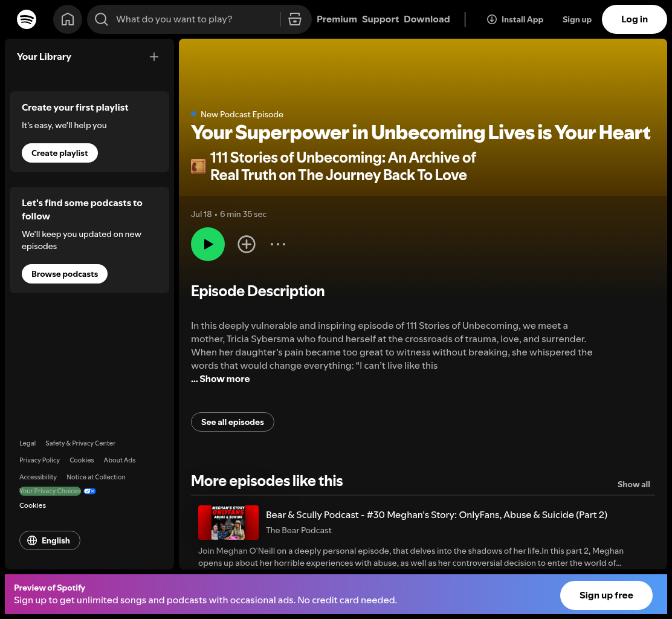The width and height of the screenshot is (672, 619).
Task: Click the 'New Podcast Episode' label
Action: pyautogui.click(x=242, y=114)
